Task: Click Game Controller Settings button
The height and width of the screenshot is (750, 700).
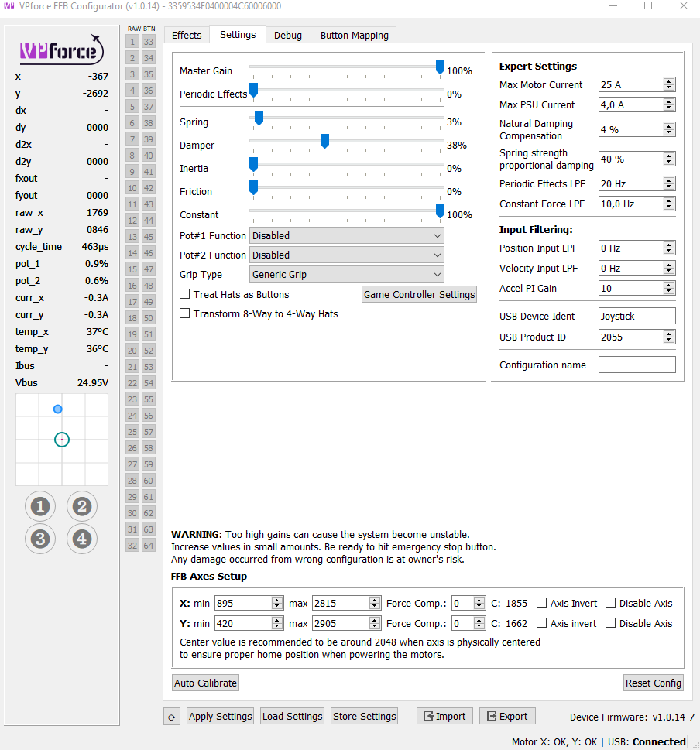Action: pyautogui.click(x=419, y=295)
